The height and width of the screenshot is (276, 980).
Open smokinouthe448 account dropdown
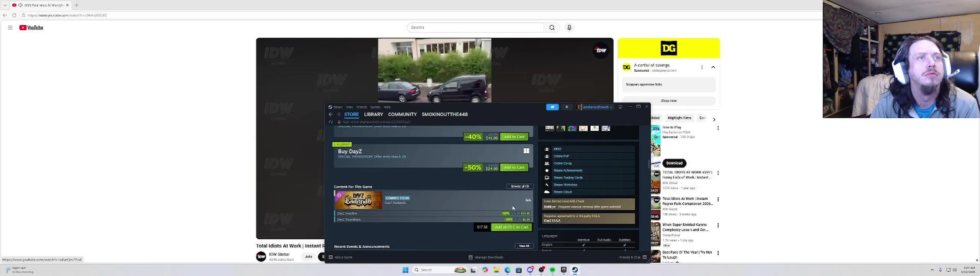[595, 107]
